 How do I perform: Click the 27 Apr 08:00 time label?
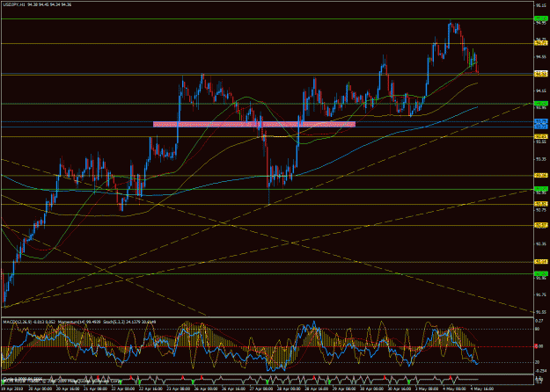[x=260, y=388]
